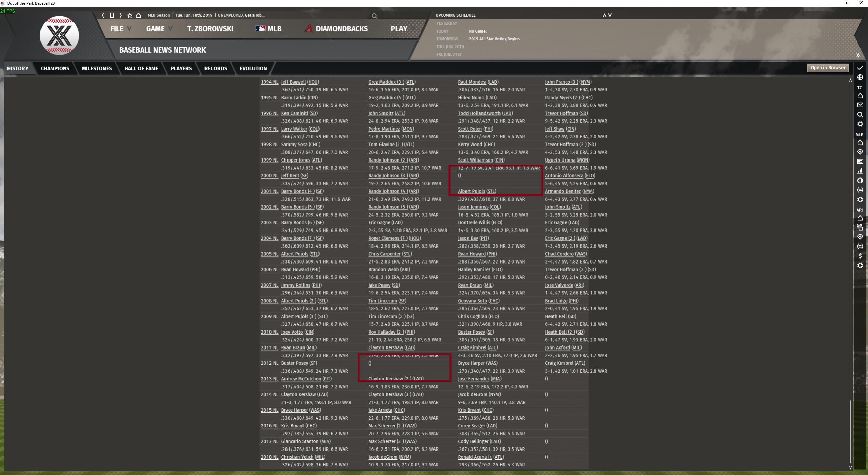Click the vertical scrollbar thumb

point(850,432)
